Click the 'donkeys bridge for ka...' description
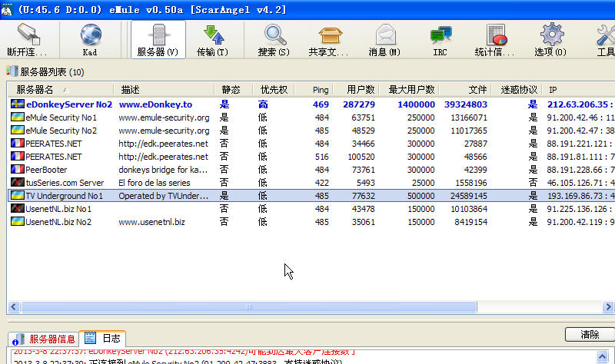The image size is (615, 364). (163, 170)
